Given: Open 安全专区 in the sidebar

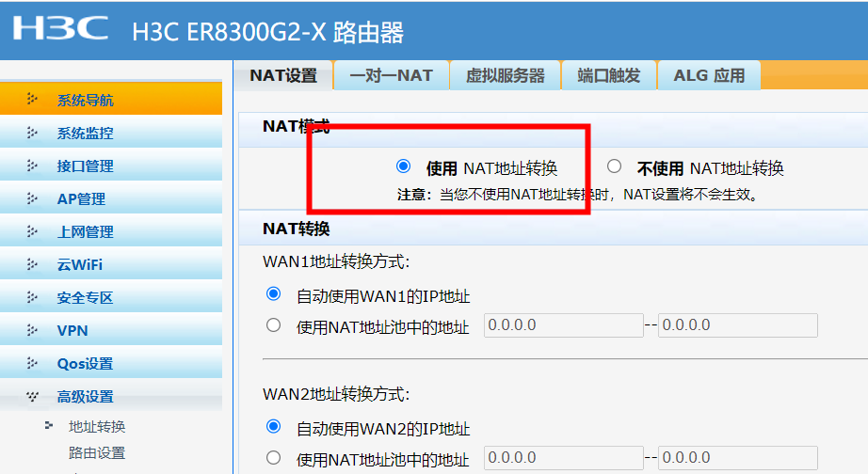Looking at the screenshot, I should point(111,297).
